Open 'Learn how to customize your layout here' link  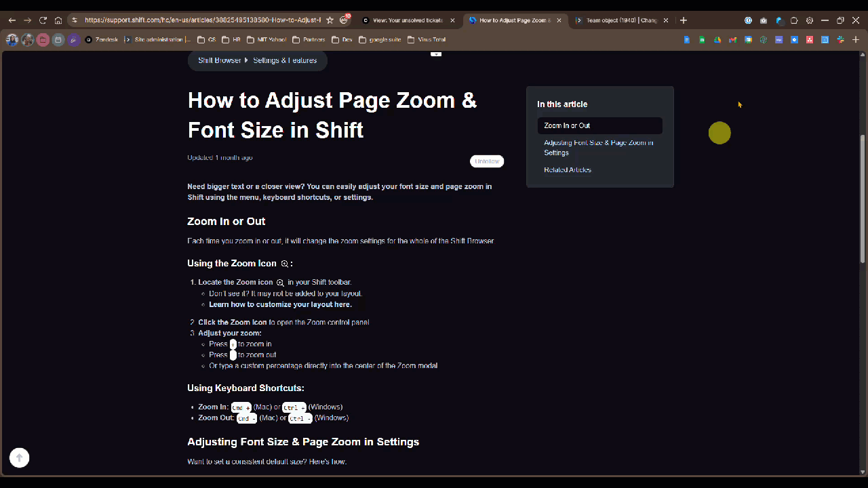point(280,304)
